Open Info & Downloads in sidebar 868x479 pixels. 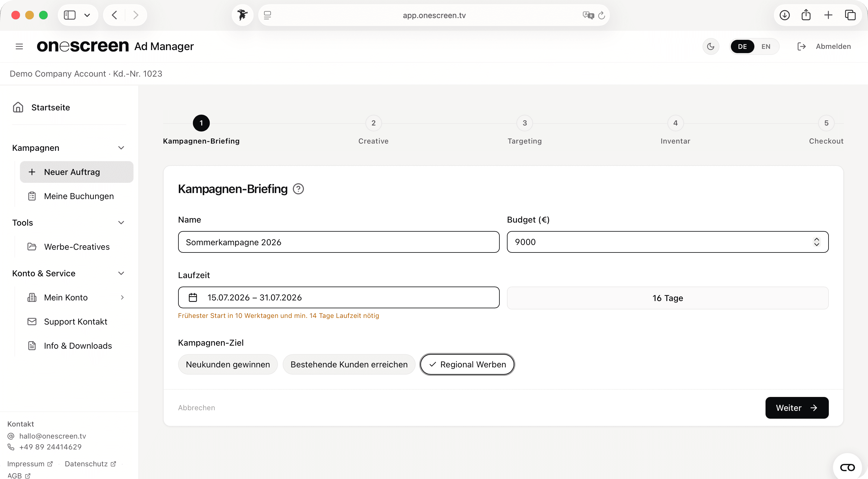click(x=77, y=346)
